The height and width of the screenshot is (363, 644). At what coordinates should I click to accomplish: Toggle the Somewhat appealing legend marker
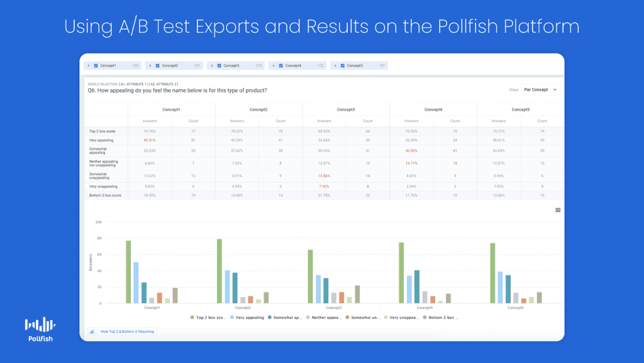click(x=270, y=318)
